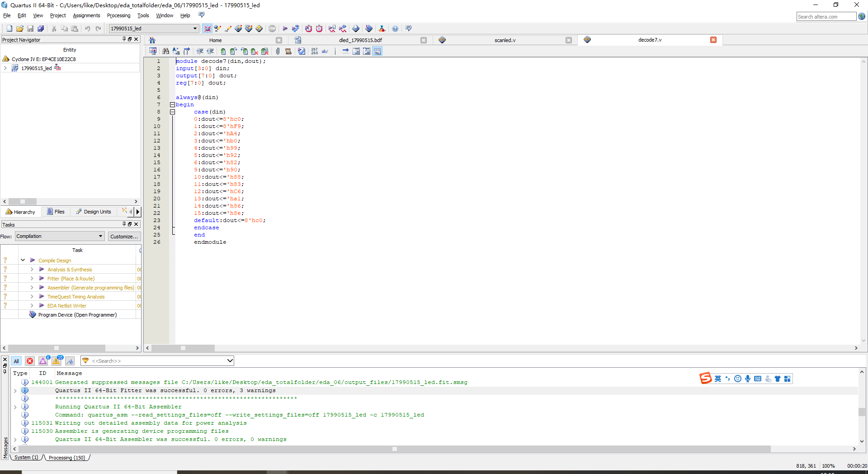
Task: Click the Customize button in Tasks panel
Action: [x=124, y=236]
